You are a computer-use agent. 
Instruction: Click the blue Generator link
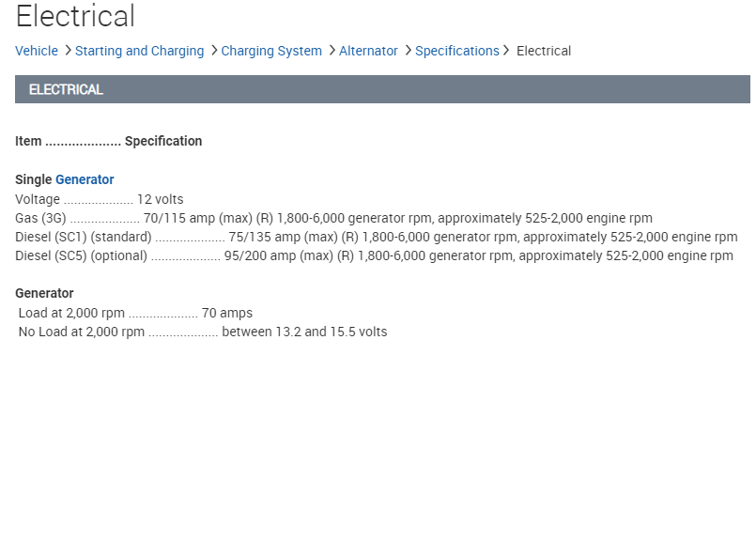pyautogui.click(x=85, y=179)
